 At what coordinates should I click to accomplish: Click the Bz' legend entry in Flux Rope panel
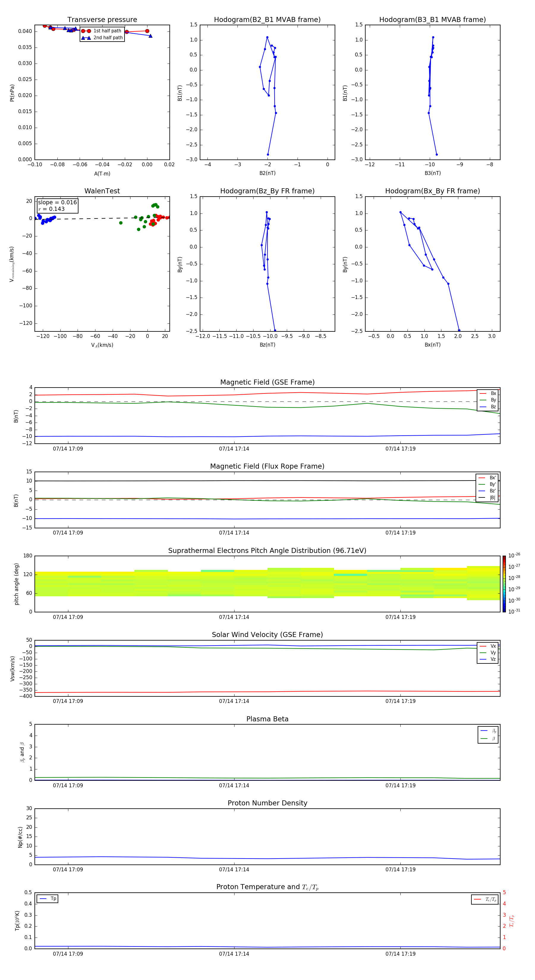click(x=487, y=491)
